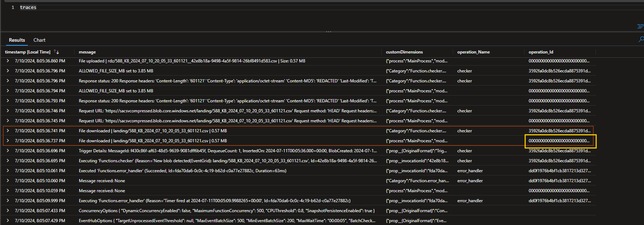The width and height of the screenshot is (644, 225).
Task: Expand the 8:05:36.793 PM Response status row
Action: click(8, 101)
